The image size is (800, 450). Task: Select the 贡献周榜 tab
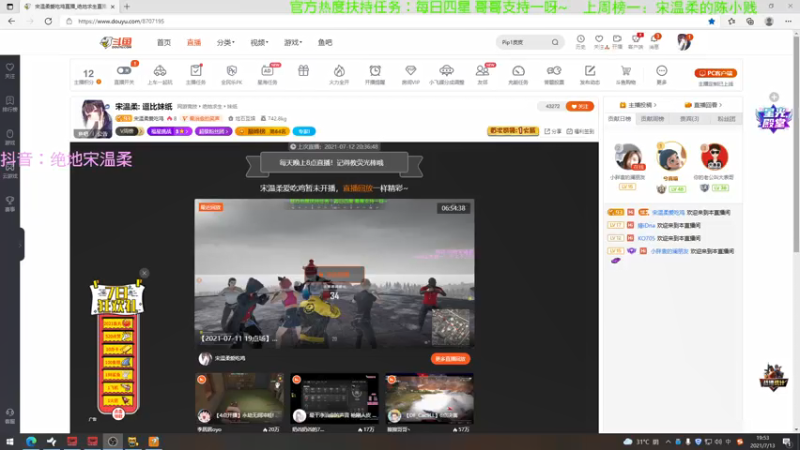653,119
